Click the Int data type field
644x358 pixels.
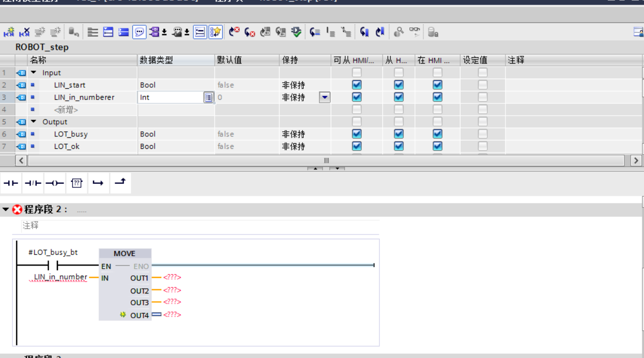171,97
